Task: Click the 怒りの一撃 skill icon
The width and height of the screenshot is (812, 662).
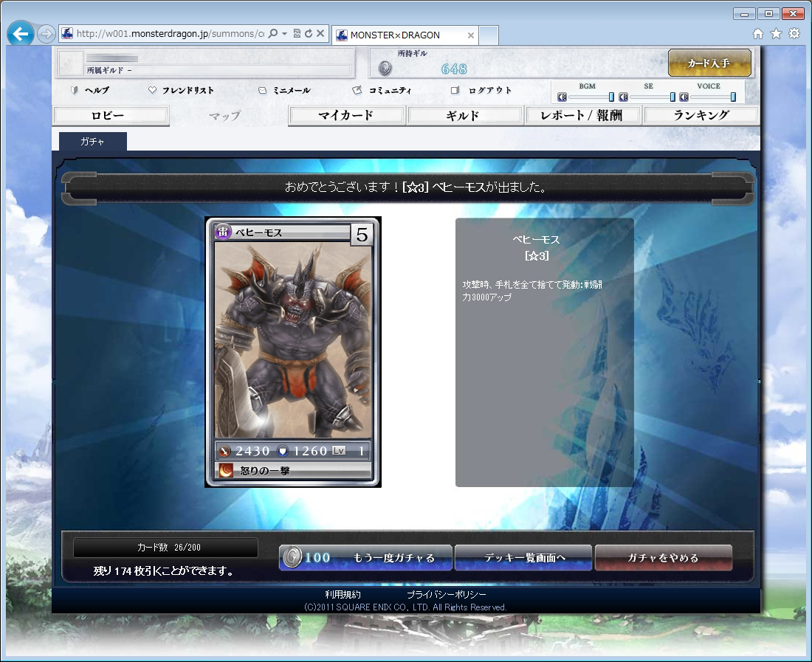Action: point(227,471)
